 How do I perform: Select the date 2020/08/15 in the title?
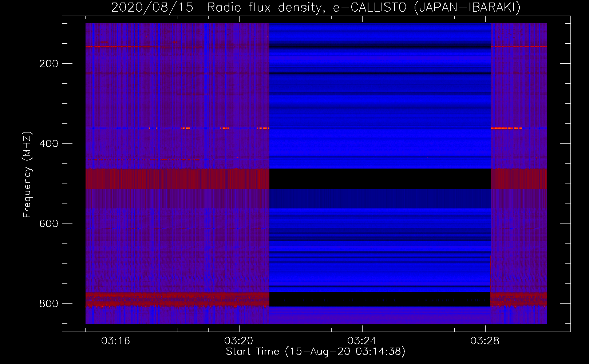pyautogui.click(x=152, y=8)
